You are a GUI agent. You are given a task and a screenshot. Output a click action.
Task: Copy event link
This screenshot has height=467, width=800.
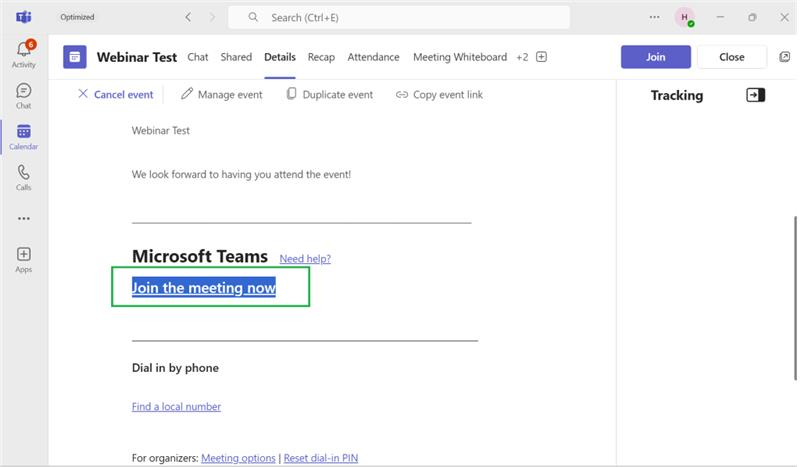tap(439, 94)
